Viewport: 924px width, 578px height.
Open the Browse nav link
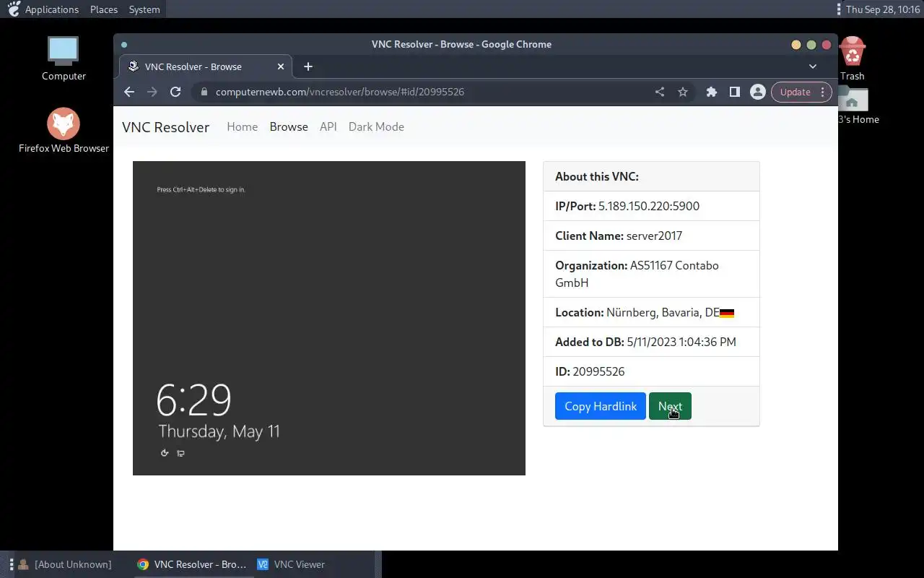click(289, 126)
